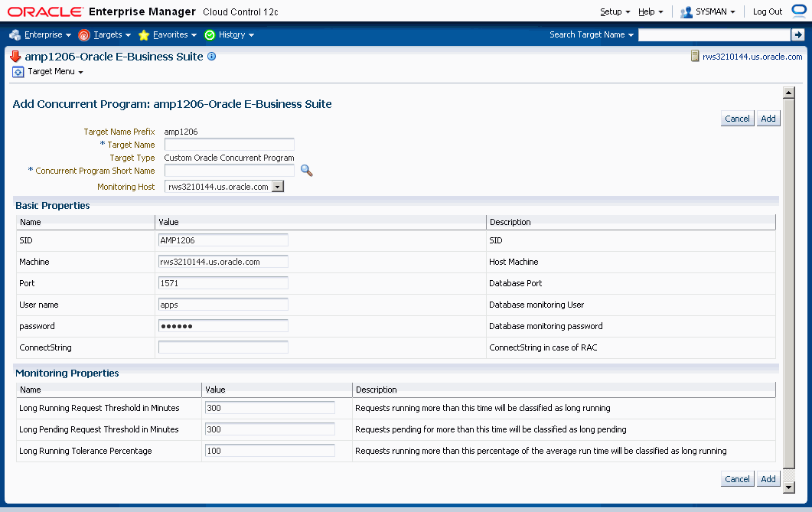Image resolution: width=812 pixels, height=512 pixels.
Task: Click the target down status arrow icon
Action: pyautogui.click(x=15, y=57)
